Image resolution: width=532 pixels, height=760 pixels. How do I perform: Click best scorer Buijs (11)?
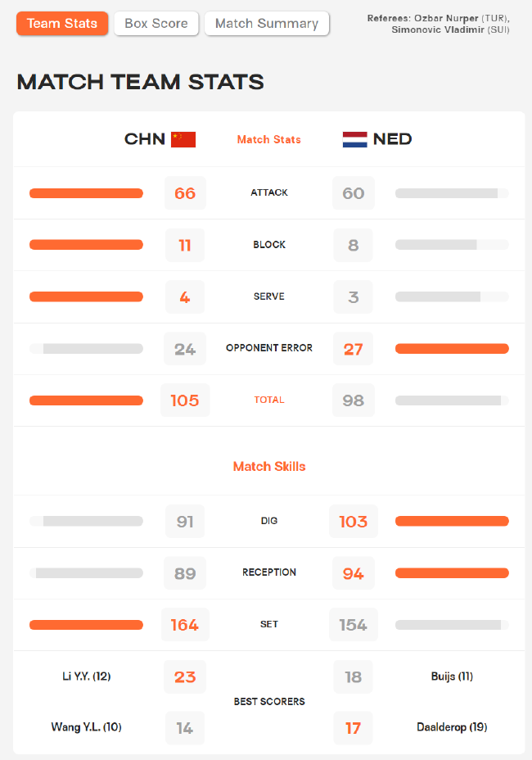[x=452, y=676]
